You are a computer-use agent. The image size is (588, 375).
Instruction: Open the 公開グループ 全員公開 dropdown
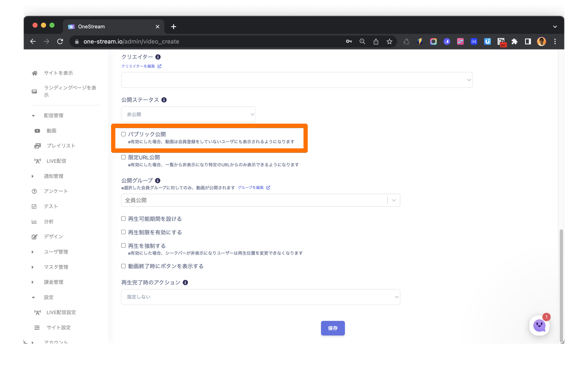[x=260, y=200]
